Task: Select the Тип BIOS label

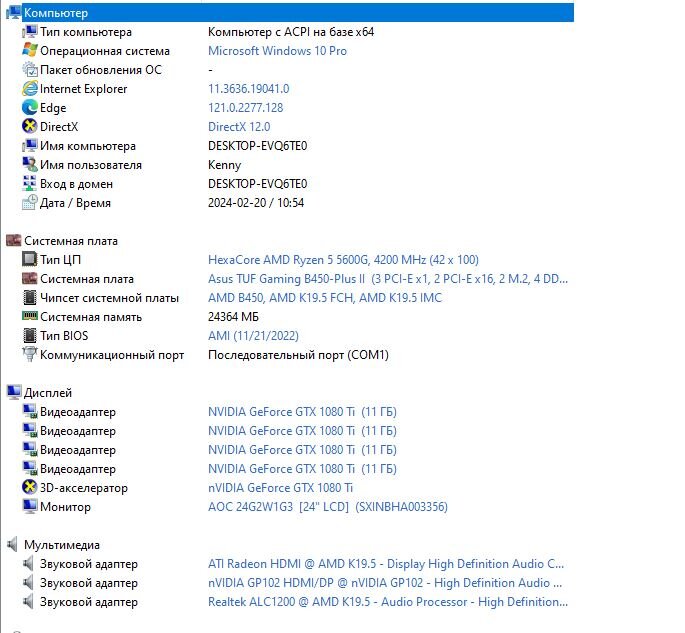Action: pos(64,336)
